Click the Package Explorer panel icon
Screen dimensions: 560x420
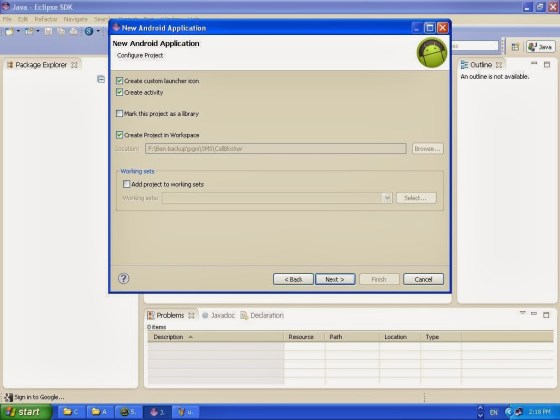click(10, 65)
